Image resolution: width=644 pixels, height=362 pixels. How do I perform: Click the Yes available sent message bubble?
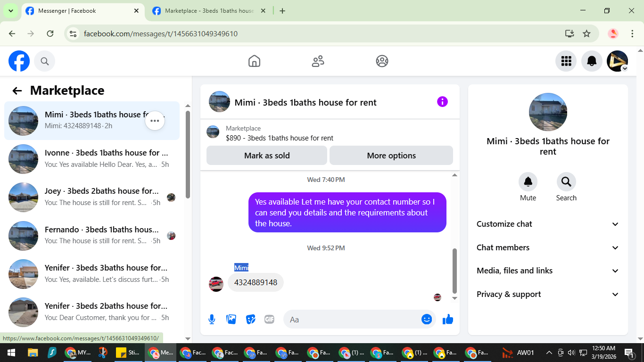347,213
